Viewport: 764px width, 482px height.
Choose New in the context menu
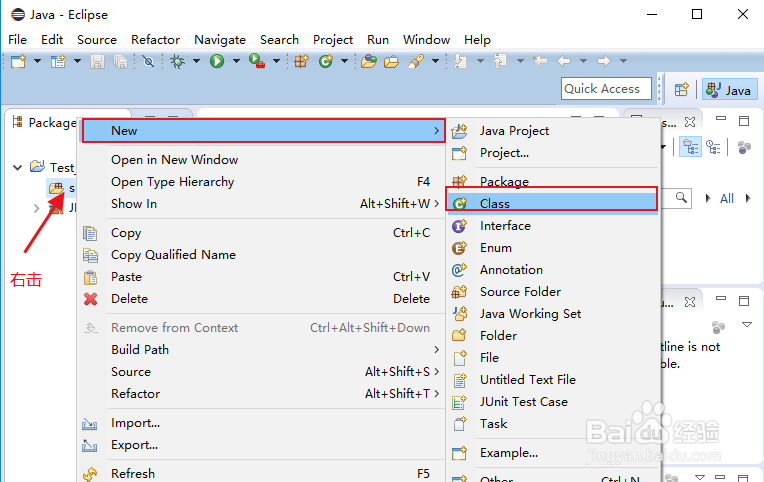tap(263, 131)
